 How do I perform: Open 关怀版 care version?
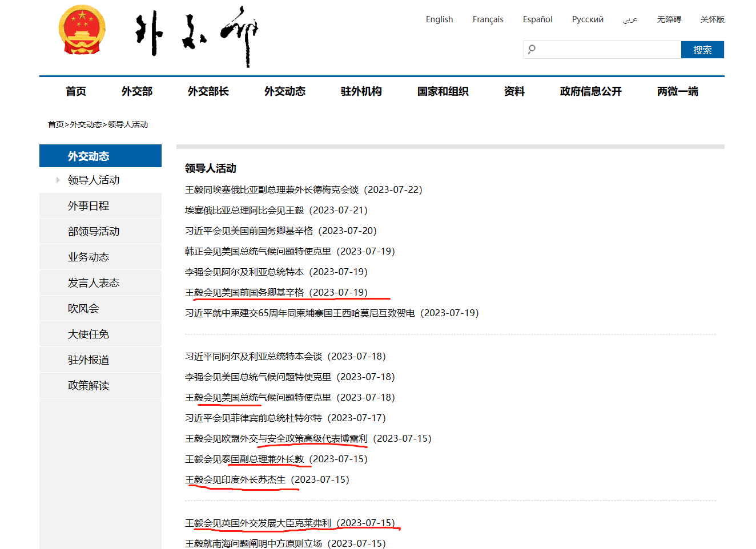[x=712, y=19]
